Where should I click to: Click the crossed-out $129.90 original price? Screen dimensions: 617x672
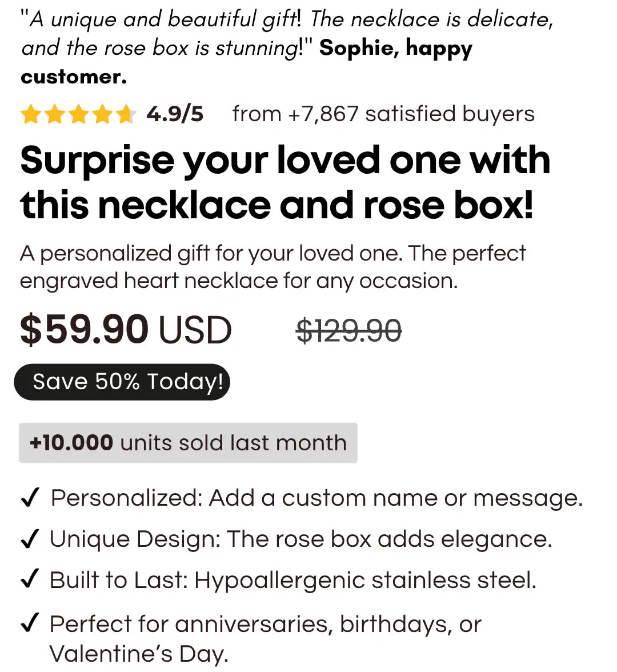coord(348,331)
